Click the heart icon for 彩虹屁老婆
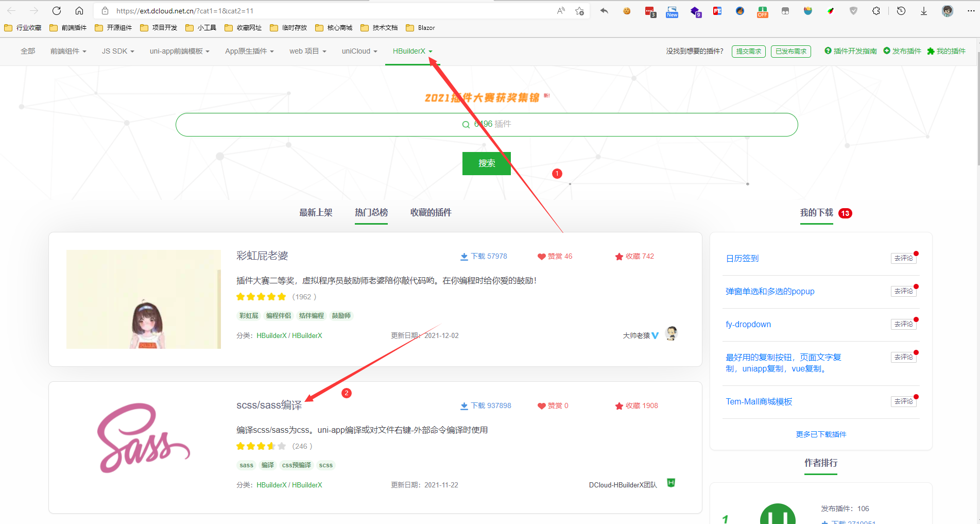 coord(541,257)
